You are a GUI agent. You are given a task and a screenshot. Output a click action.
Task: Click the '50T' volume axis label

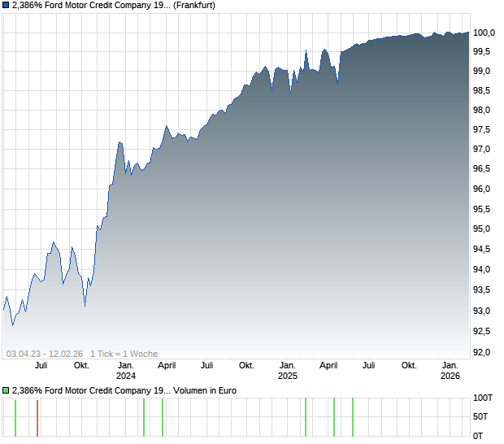click(x=480, y=416)
